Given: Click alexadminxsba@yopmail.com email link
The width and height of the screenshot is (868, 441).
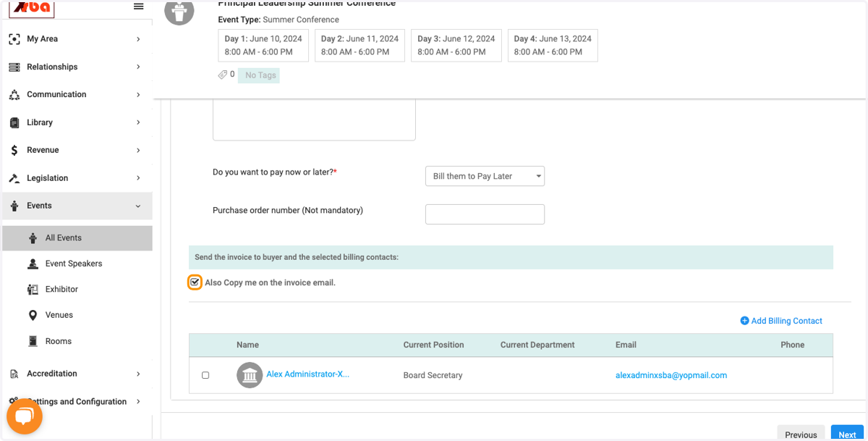Looking at the screenshot, I should pyautogui.click(x=671, y=375).
